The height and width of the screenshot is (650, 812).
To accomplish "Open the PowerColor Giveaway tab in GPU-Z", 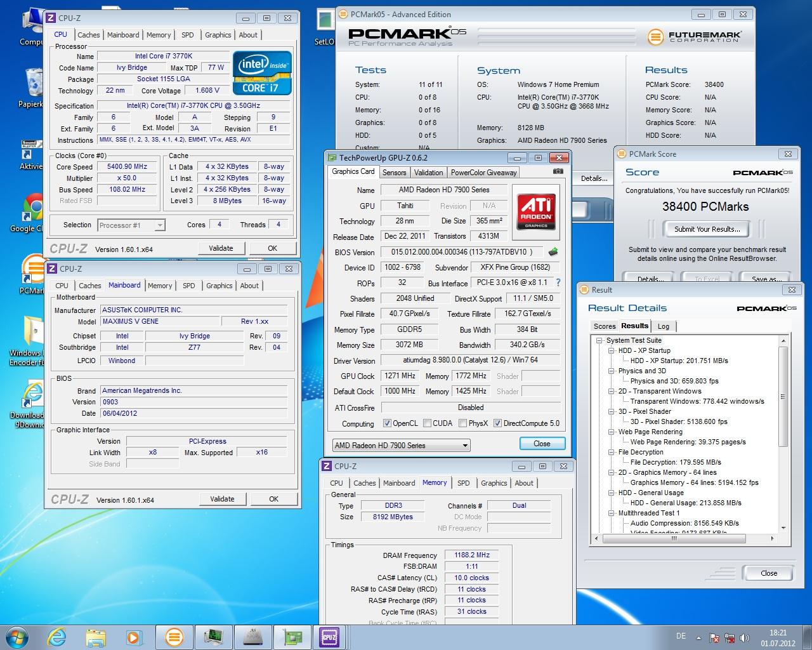I will (x=484, y=173).
